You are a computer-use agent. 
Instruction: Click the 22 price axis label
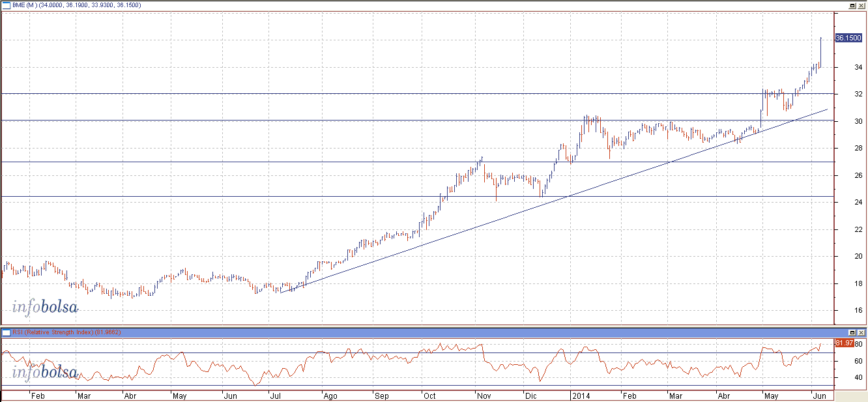858,229
